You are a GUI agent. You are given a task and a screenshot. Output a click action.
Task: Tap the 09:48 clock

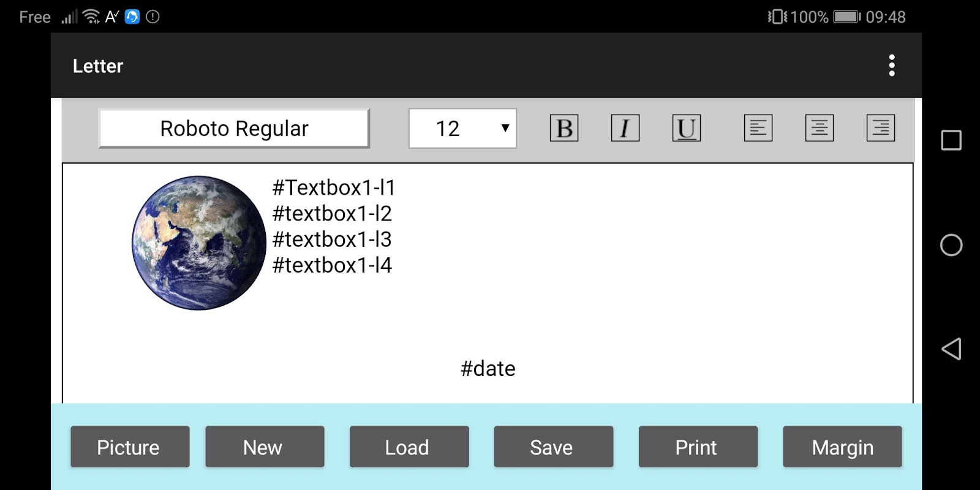[886, 17]
